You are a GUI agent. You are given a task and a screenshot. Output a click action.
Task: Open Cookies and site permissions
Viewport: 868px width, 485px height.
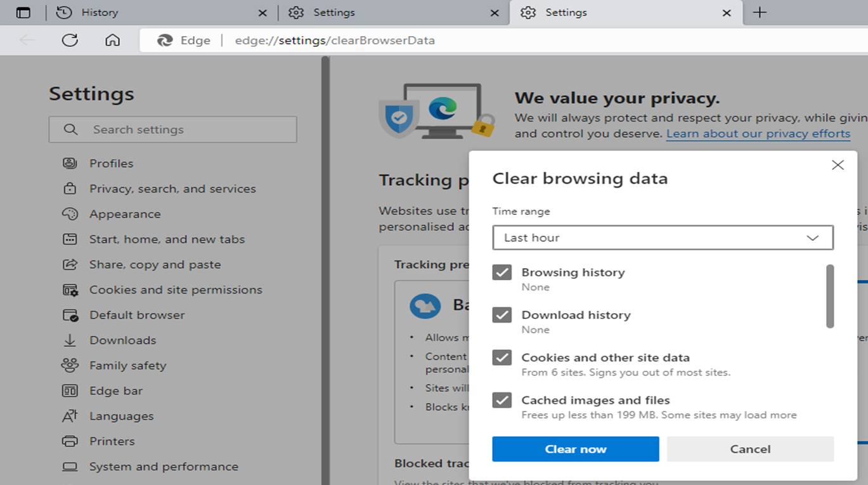[x=176, y=290]
